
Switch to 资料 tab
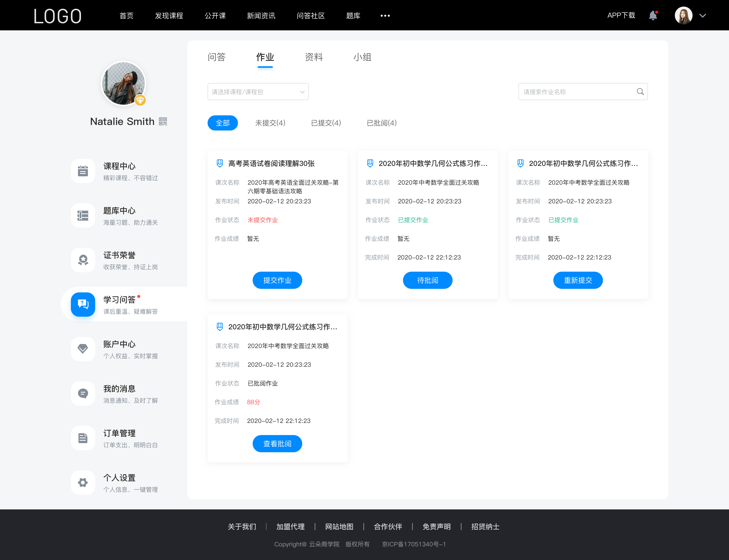click(314, 57)
